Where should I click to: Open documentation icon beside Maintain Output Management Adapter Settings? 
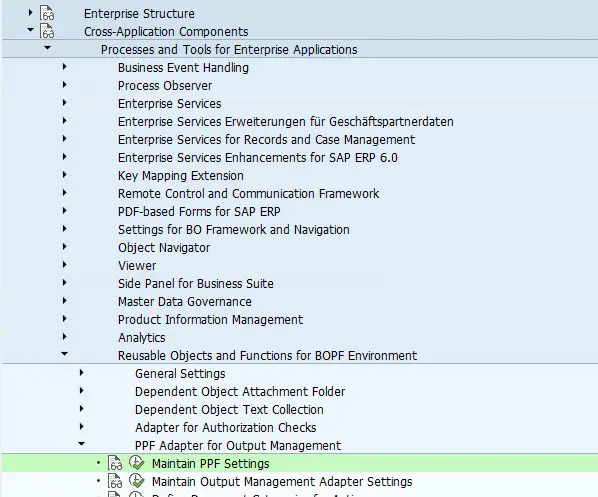point(115,481)
